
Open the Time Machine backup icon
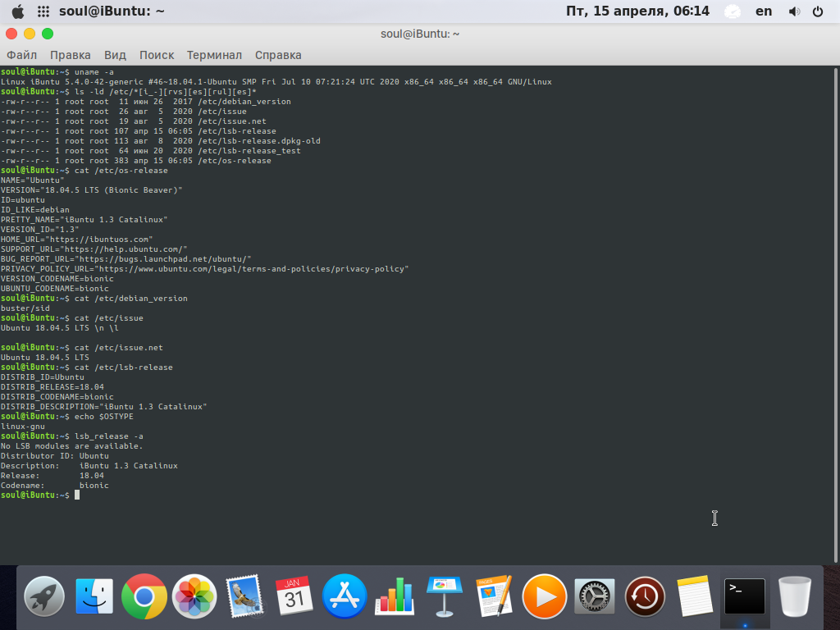coord(645,596)
